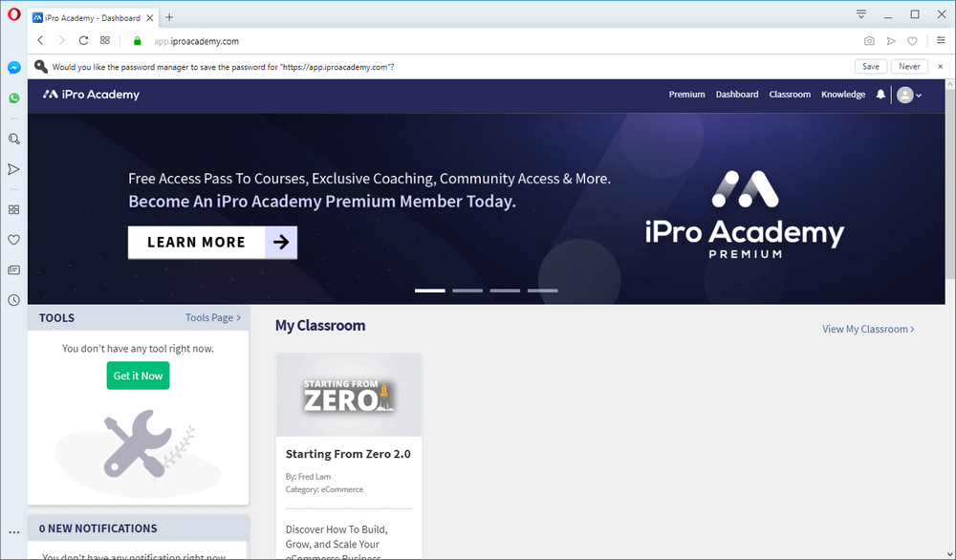Open the Starting From Zero 2.0 title
The height and width of the screenshot is (560, 956).
point(348,454)
